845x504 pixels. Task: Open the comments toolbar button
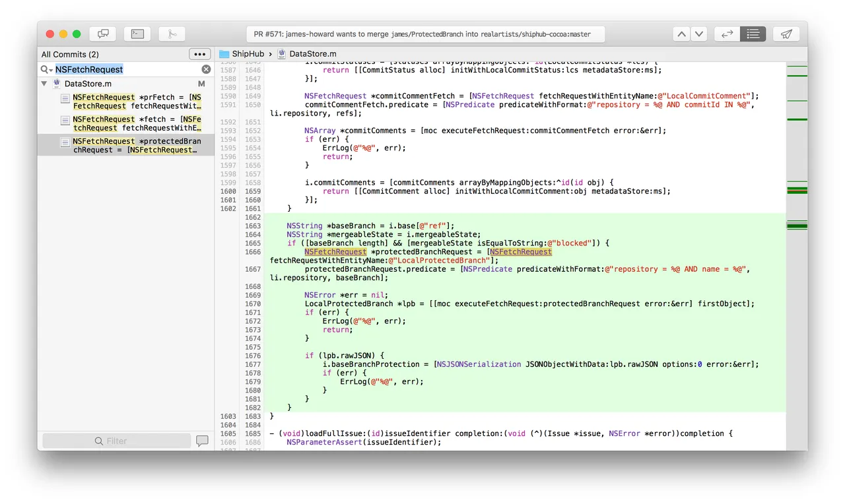click(x=103, y=34)
